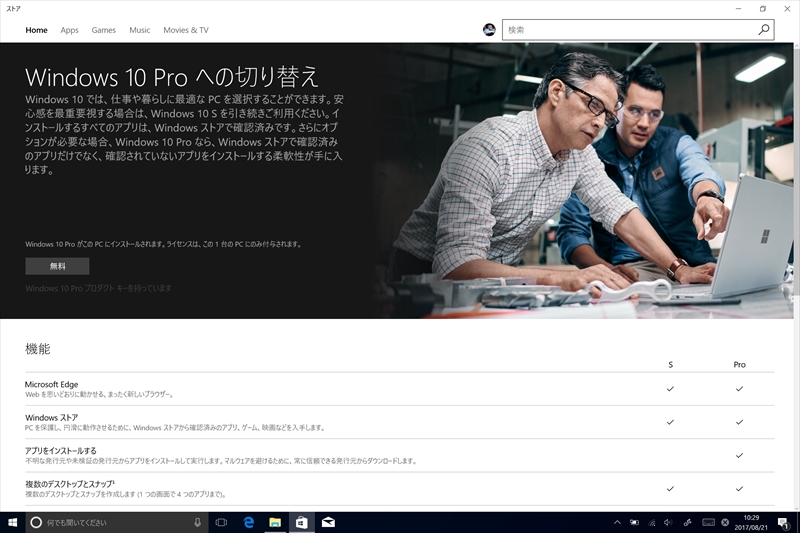Restore down the ストア window
The height and width of the screenshot is (533, 800).
(x=763, y=9)
